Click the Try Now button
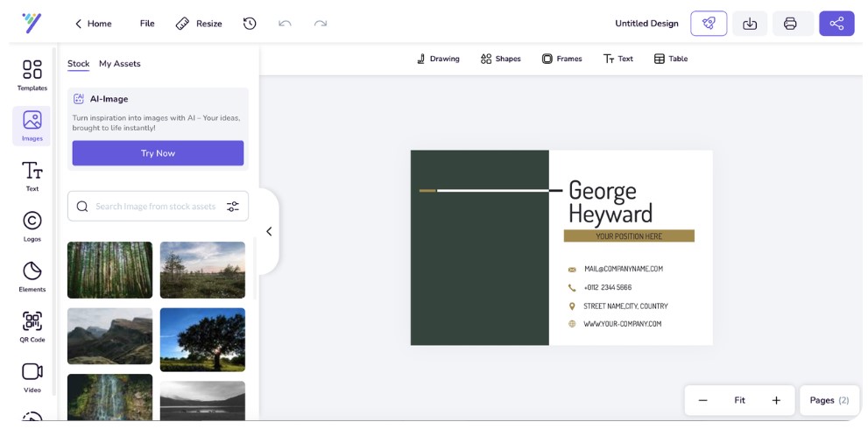 pyautogui.click(x=158, y=153)
